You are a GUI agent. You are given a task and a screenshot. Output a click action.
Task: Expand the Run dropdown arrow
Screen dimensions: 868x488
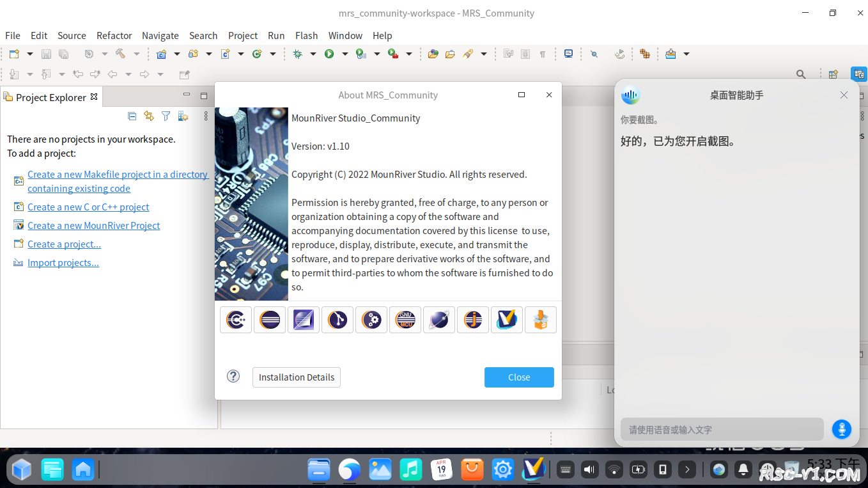coord(345,54)
